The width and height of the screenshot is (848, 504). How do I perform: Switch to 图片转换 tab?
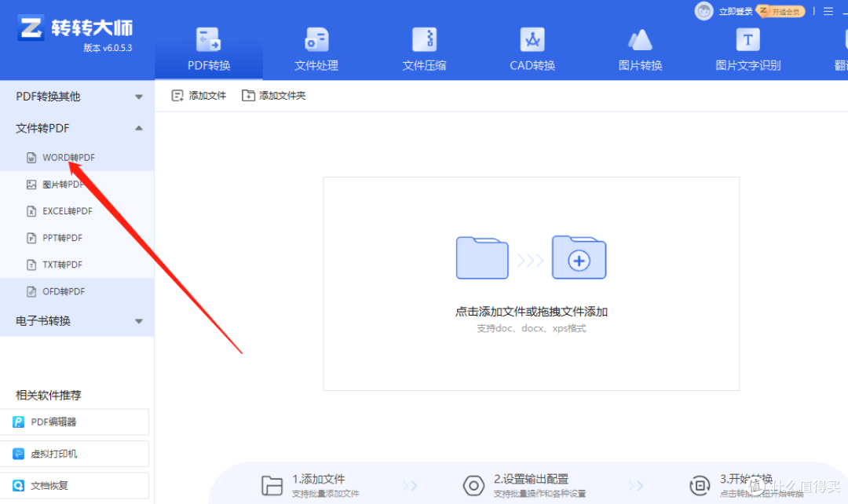641,49
